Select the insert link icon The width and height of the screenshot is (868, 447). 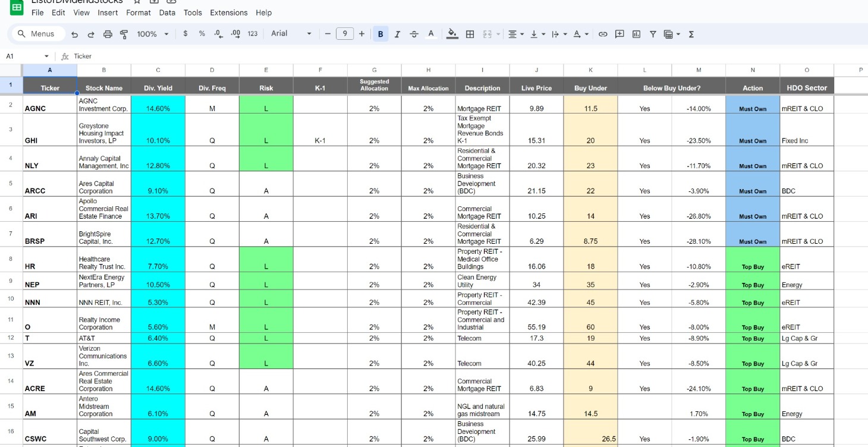[603, 34]
